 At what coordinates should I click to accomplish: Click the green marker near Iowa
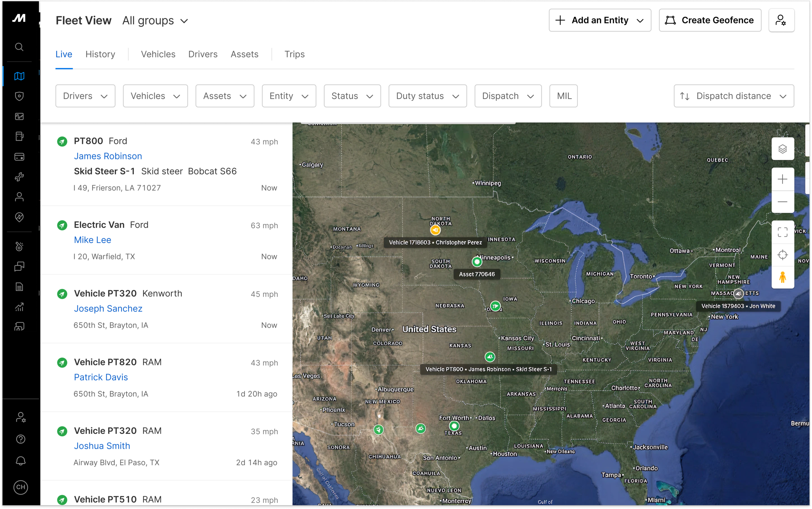[x=495, y=306]
